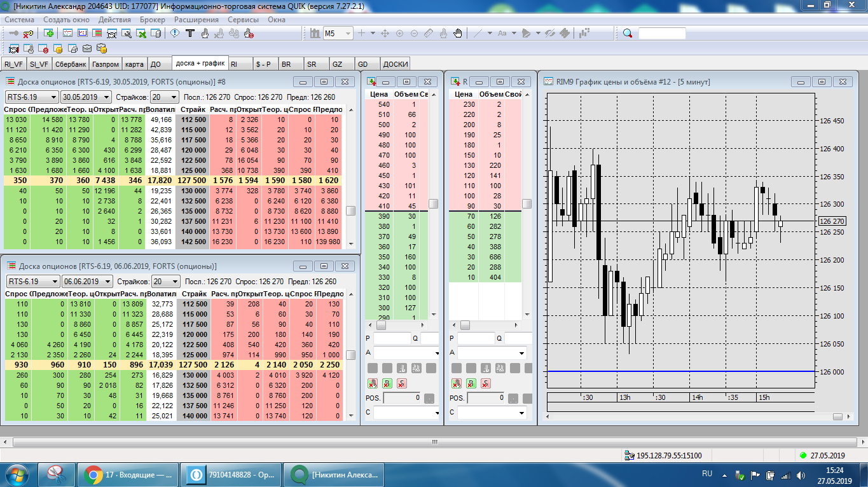This screenshot has height=487, width=868.
Task: Click the grey key connect icon
Action: point(13,33)
